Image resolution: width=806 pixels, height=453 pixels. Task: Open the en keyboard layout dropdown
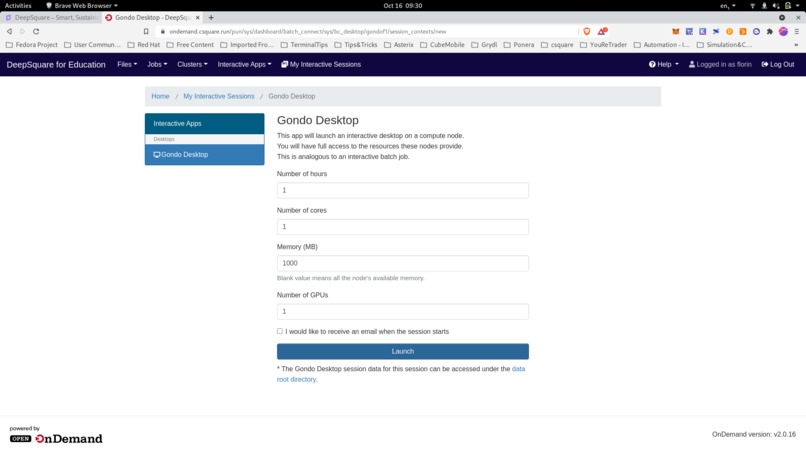pyautogui.click(x=727, y=6)
